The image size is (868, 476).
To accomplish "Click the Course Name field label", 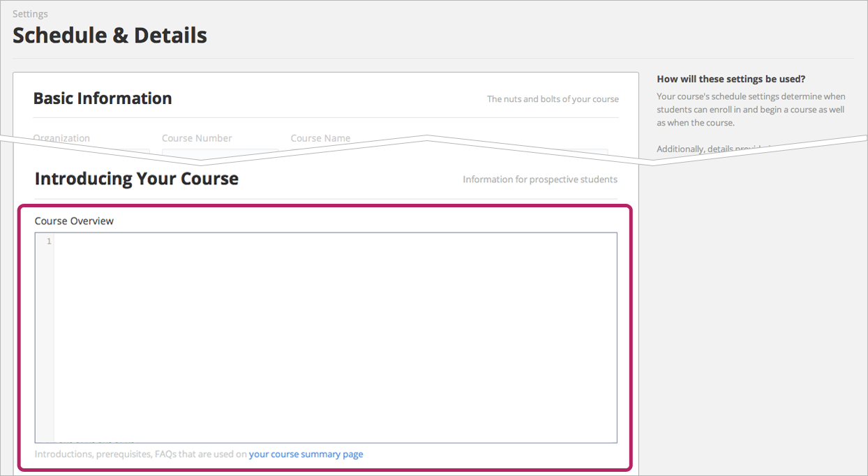I will coord(320,138).
